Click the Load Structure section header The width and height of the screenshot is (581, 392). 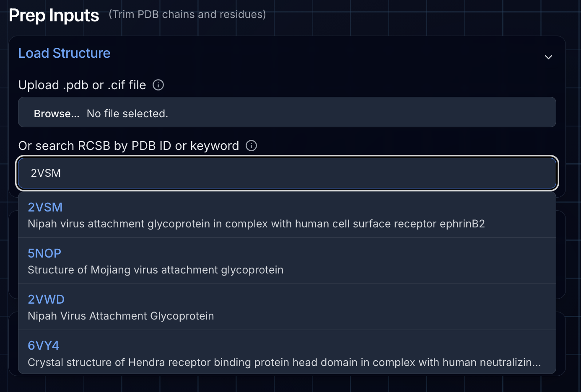(x=64, y=53)
